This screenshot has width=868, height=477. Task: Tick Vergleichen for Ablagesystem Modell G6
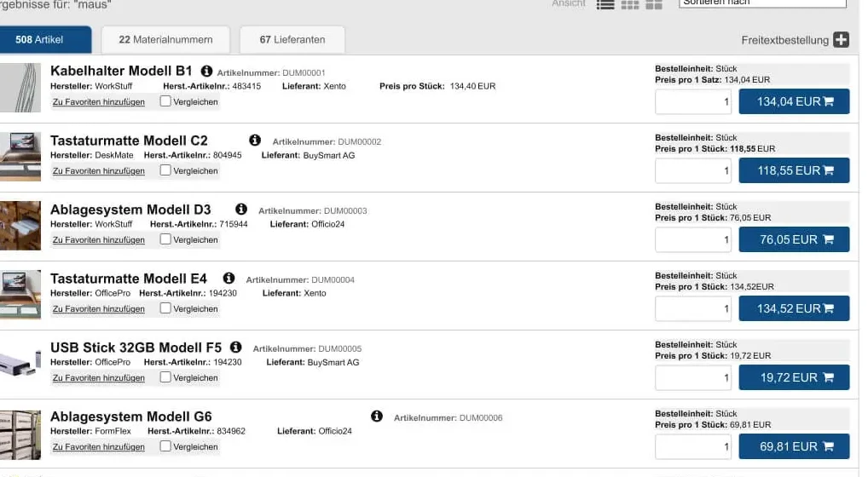(x=165, y=446)
